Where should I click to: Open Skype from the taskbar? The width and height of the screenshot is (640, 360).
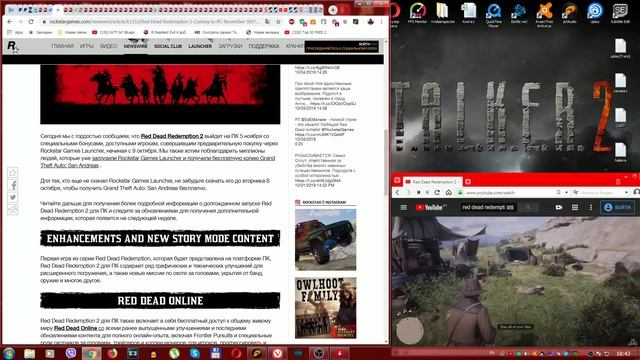(x=195, y=353)
